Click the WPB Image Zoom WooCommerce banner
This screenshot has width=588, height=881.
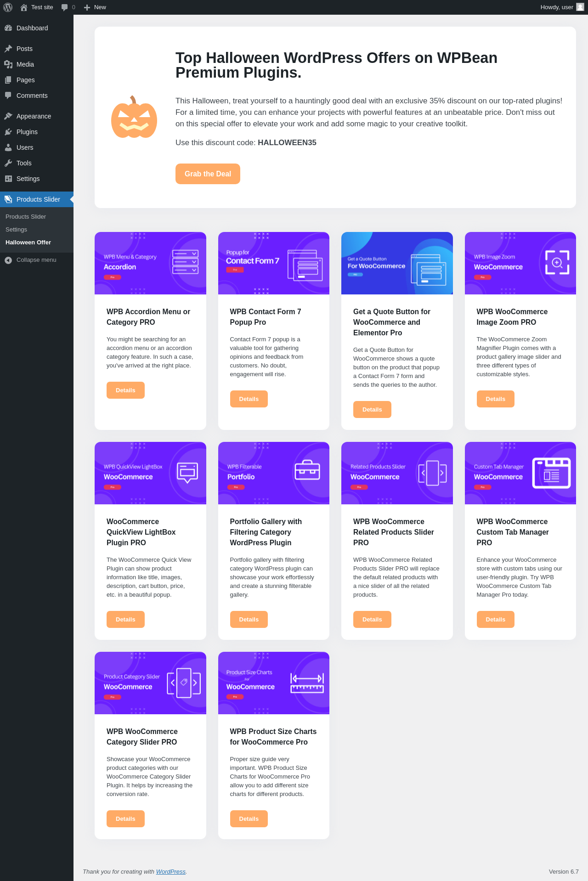click(520, 263)
